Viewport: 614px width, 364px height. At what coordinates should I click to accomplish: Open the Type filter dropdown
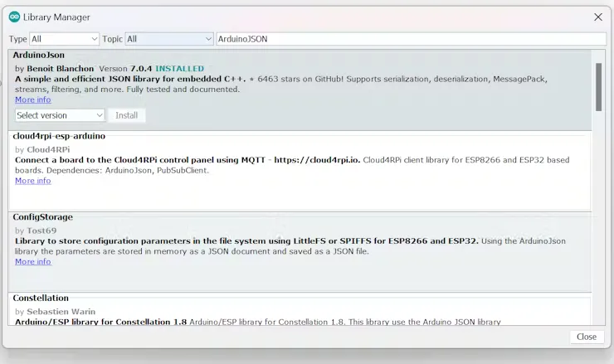pos(64,39)
